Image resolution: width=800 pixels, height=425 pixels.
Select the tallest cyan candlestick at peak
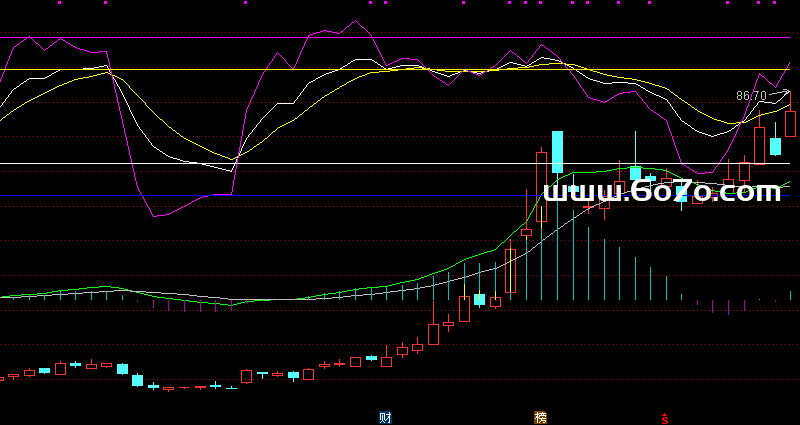coord(558,152)
